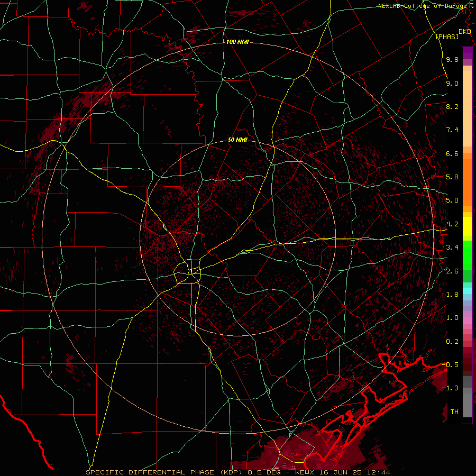Click the DKD unit label above scale
476x476 pixels.
tap(465, 32)
